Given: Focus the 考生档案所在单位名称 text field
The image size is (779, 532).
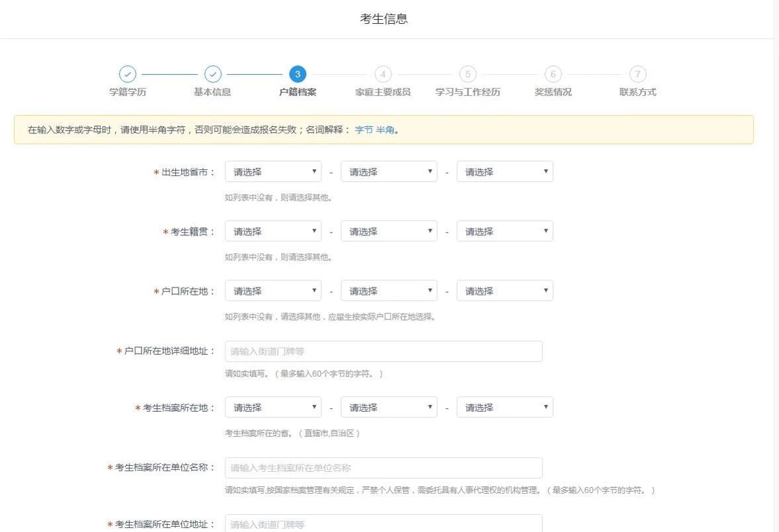Looking at the screenshot, I should pyautogui.click(x=384, y=468).
